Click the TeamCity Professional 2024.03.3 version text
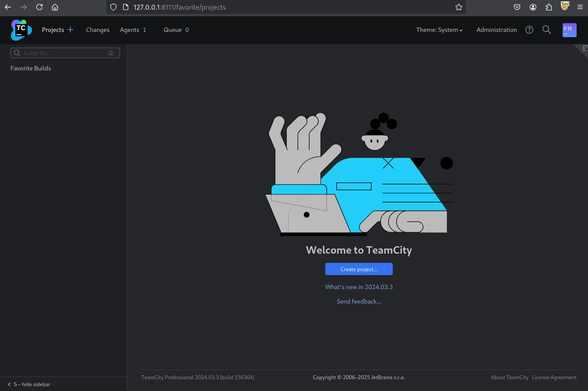The height and width of the screenshot is (391, 588). click(x=198, y=377)
